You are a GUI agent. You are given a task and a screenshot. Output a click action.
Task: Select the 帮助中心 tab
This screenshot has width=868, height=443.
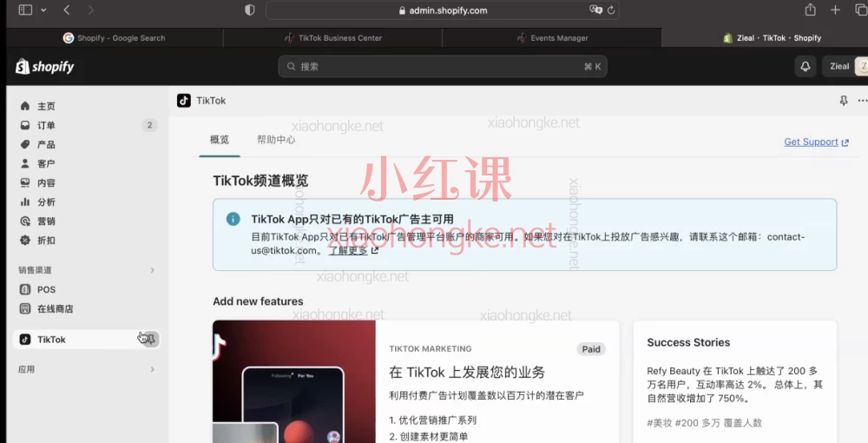(x=276, y=140)
